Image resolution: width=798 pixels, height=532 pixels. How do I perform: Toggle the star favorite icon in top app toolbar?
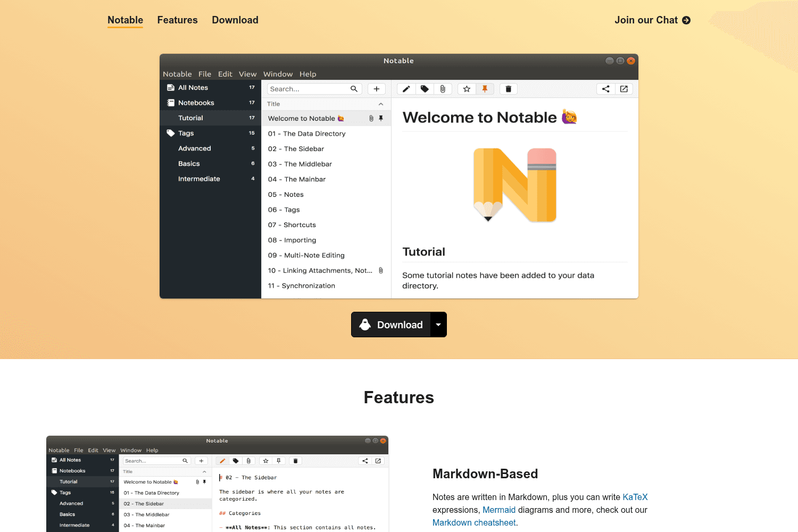(467, 89)
